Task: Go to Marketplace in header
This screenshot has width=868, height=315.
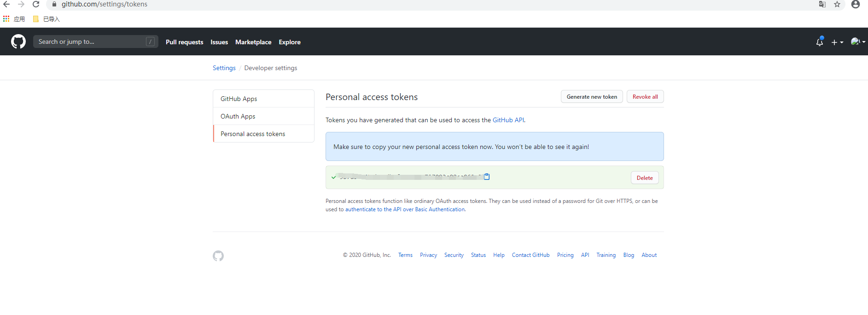Action: pos(253,42)
